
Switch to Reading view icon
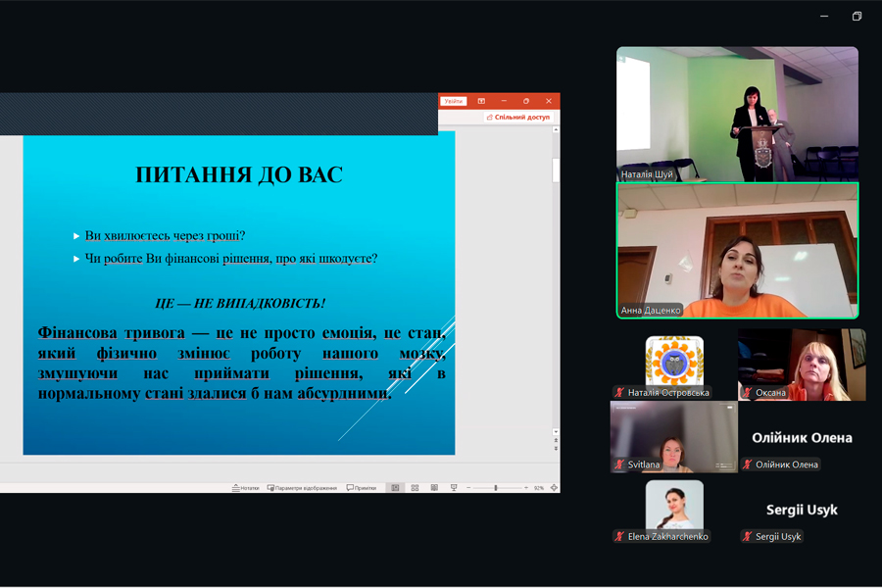(434, 488)
